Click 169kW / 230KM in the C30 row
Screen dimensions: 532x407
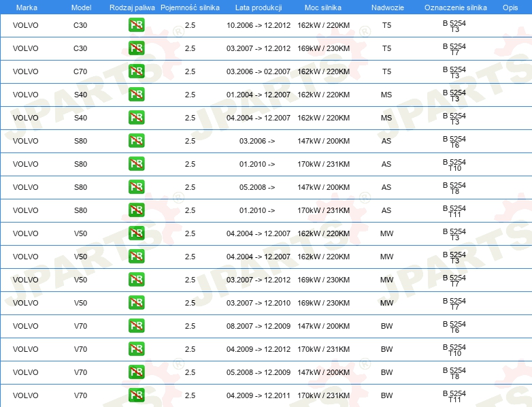tap(324, 48)
